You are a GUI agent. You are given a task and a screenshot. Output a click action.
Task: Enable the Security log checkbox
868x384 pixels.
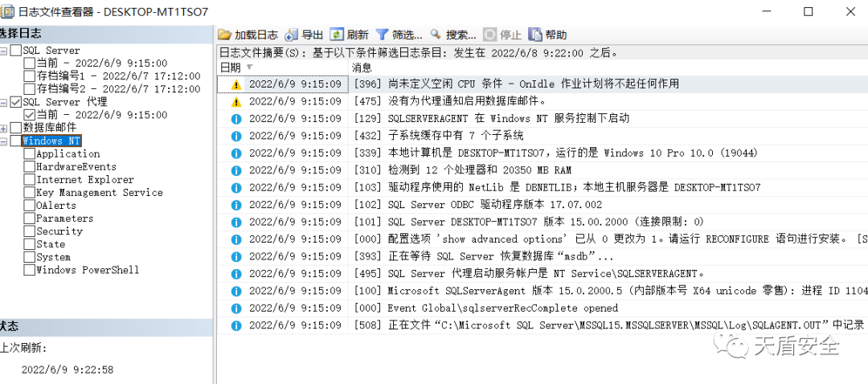[x=30, y=231]
